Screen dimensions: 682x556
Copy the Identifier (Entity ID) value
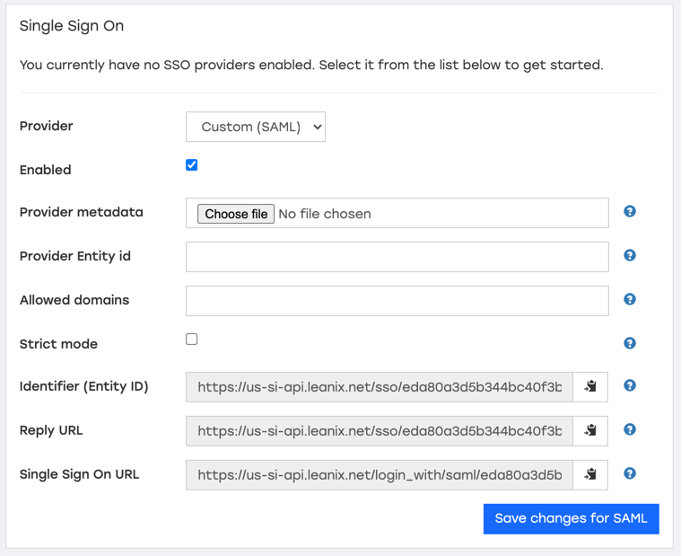pyautogui.click(x=590, y=387)
